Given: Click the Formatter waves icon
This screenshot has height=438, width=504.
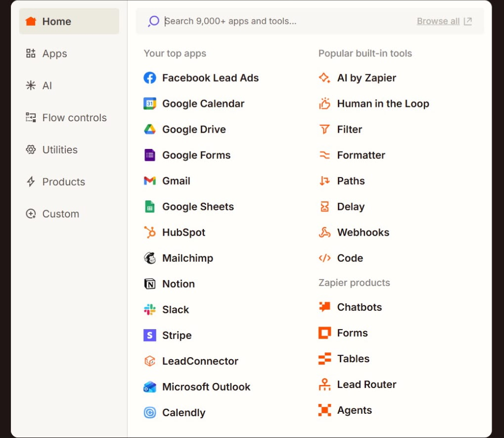Looking at the screenshot, I should (x=324, y=155).
